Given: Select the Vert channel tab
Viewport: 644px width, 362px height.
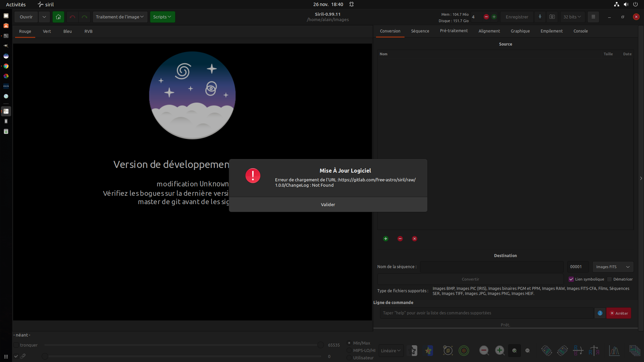Looking at the screenshot, I should (x=47, y=31).
